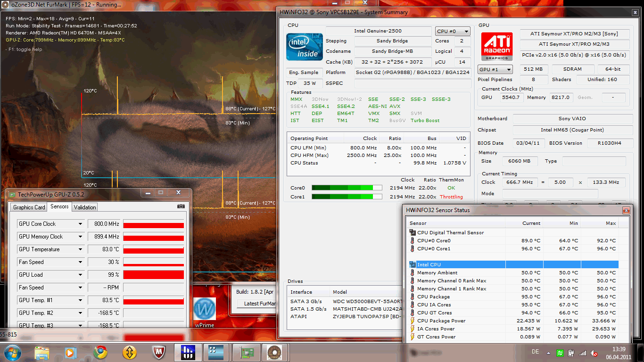Click the Memory Size 6060 MB field
Screen dimensions: 644x362
click(x=520, y=161)
